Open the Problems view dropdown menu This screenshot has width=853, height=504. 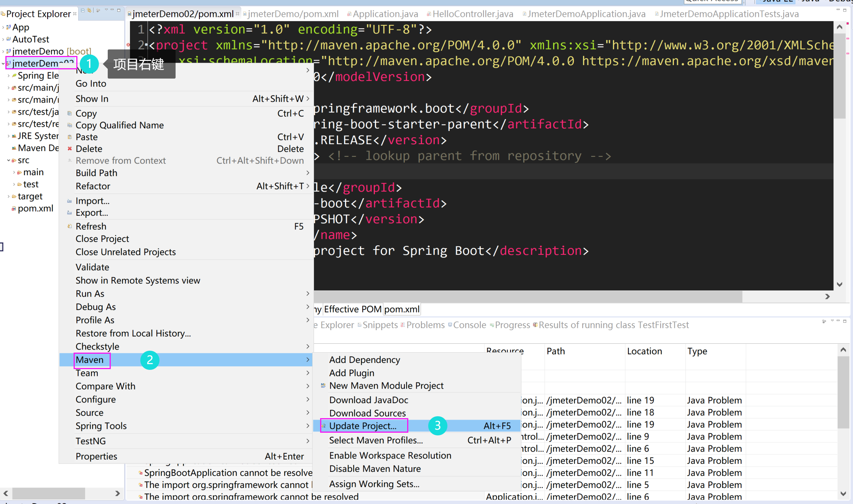[x=832, y=321]
